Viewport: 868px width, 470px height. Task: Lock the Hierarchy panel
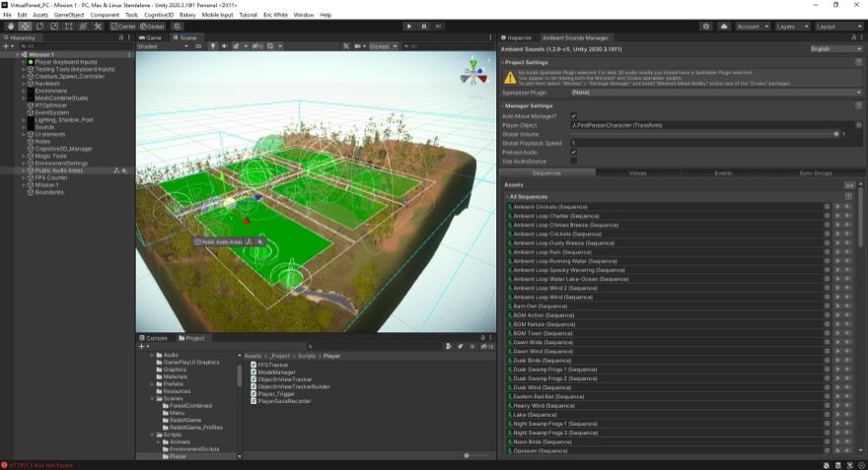click(x=121, y=37)
